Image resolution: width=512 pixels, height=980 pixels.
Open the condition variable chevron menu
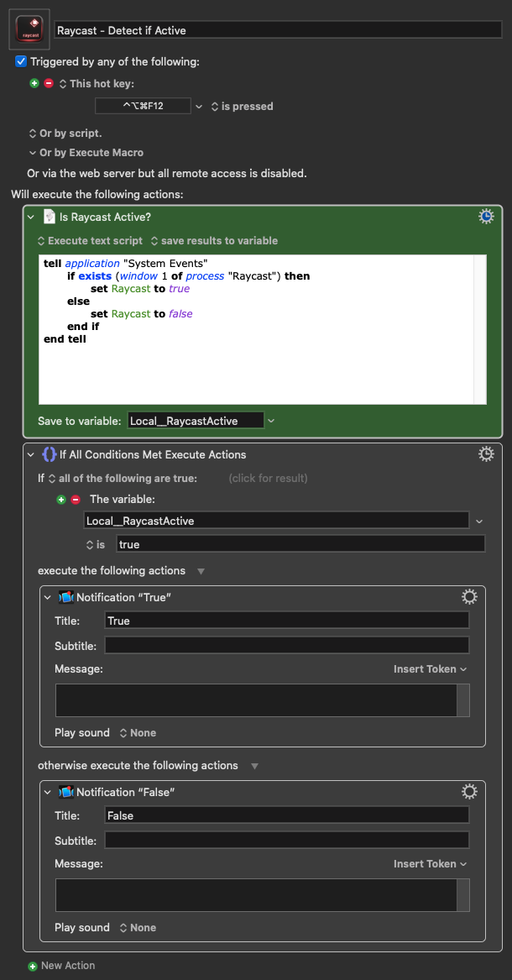tap(479, 521)
